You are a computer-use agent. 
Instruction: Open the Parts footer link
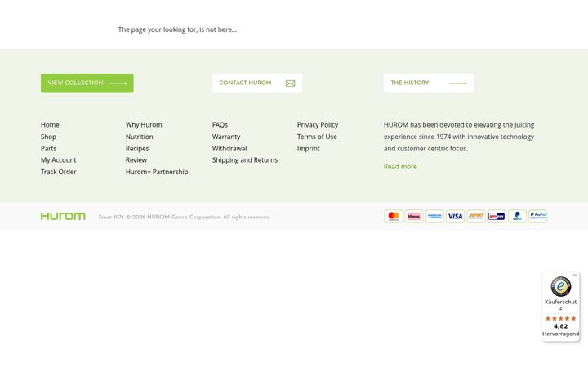coord(49,149)
